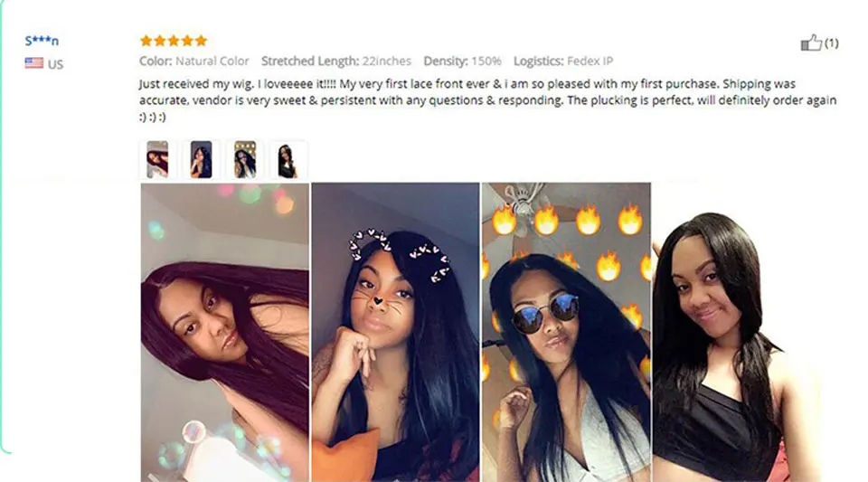Image resolution: width=868 pixels, height=482 pixels.
Task: Open the large photo with bokeh lights
Action: (x=225, y=332)
